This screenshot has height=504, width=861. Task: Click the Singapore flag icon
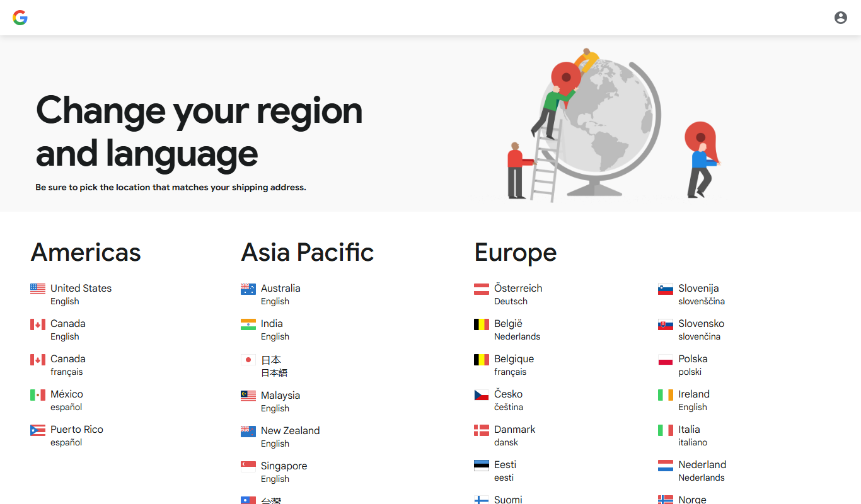point(248,466)
